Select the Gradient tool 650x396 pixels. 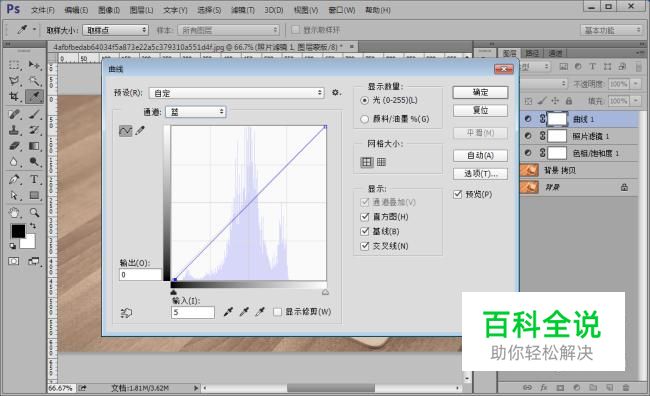[x=34, y=146]
